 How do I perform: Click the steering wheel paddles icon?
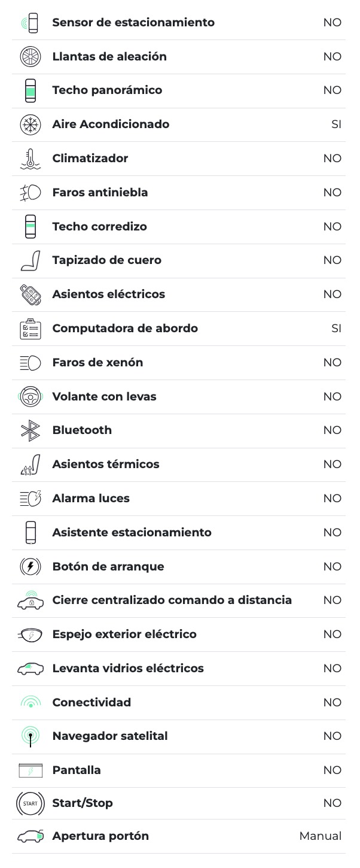click(x=30, y=396)
